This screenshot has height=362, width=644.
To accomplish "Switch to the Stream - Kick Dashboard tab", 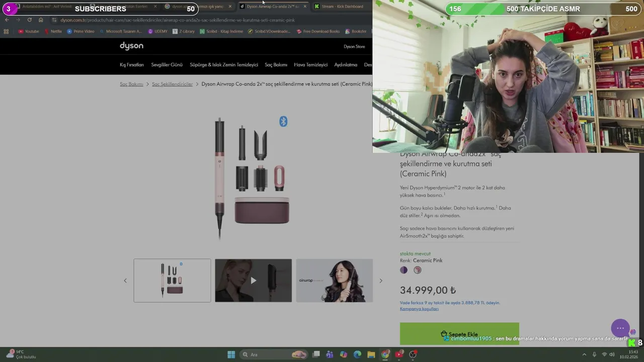I will [340, 7].
